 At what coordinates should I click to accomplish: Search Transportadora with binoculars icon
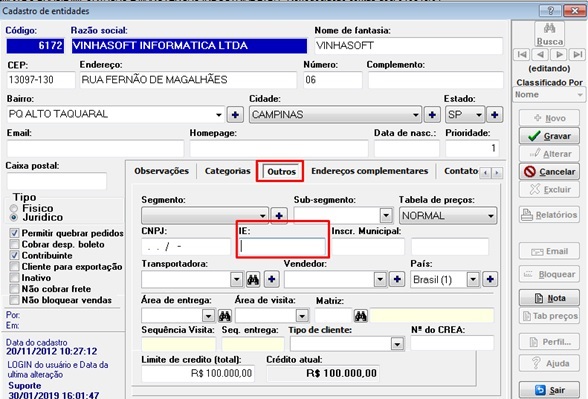point(253,279)
